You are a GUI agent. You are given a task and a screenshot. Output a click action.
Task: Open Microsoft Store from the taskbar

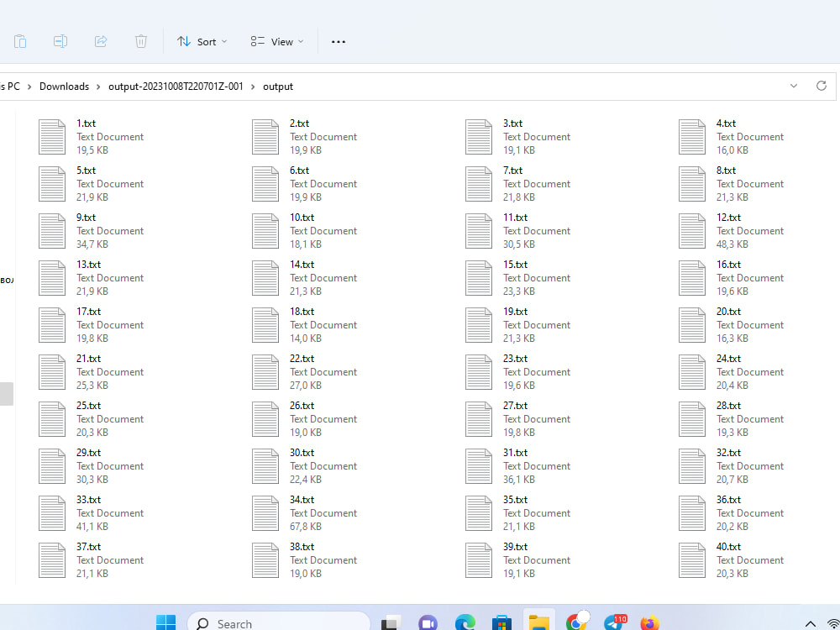501,622
